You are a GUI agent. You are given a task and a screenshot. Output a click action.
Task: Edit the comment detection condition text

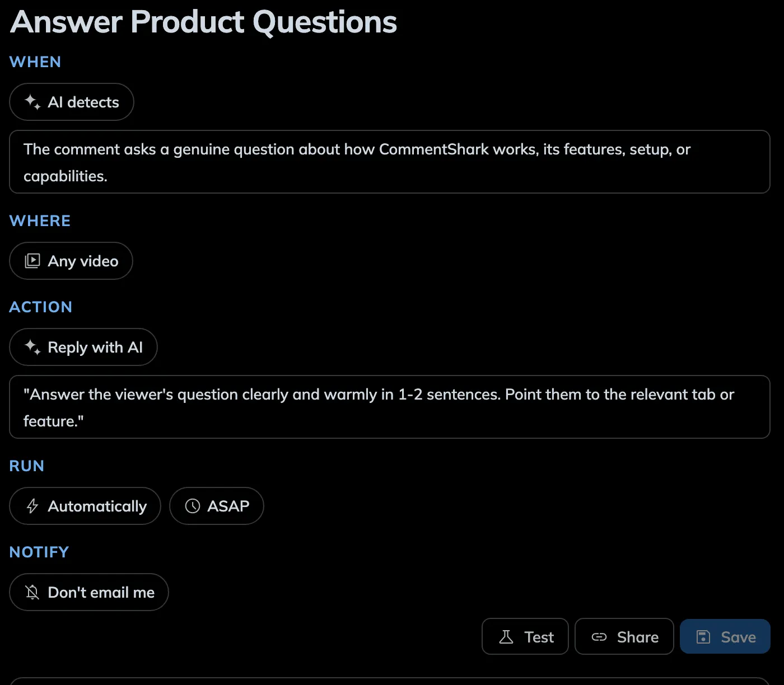tap(390, 162)
